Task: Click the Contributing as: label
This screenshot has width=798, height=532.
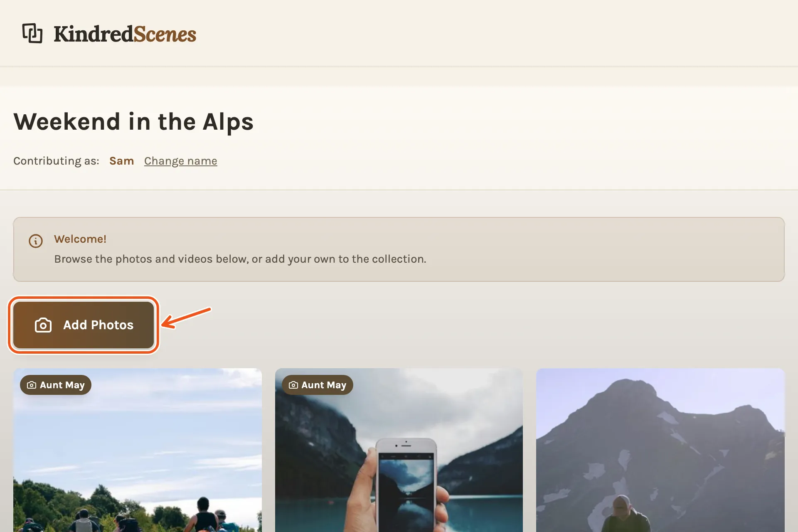Action: coord(56,161)
